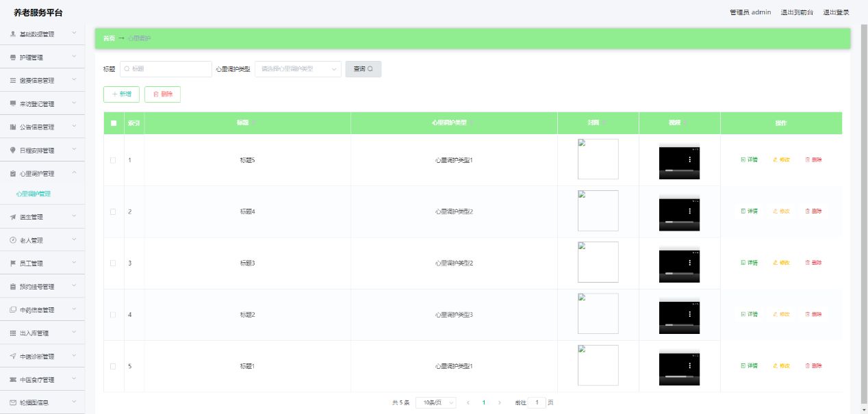Viewport: 868px width, 414px height.
Task: Expand 出入库管理 using its chevron
Action: click(x=74, y=333)
